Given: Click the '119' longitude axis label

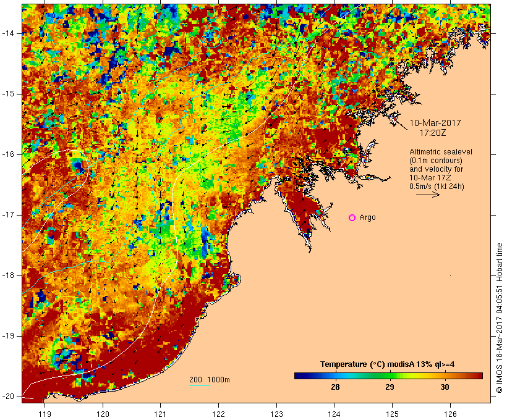Looking at the screenshot, I should pos(45,414).
